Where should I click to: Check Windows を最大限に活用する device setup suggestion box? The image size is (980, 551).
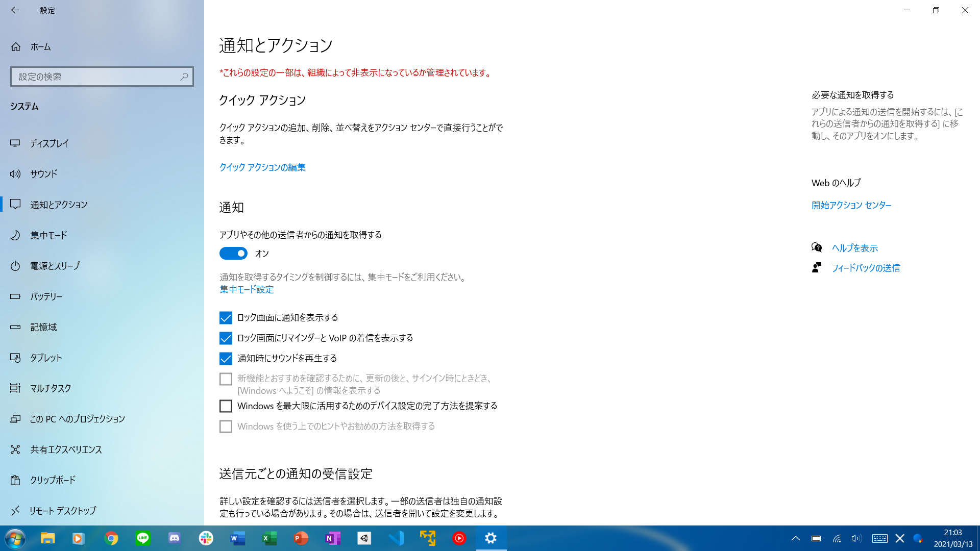pyautogui.click(x=226, y=406)
